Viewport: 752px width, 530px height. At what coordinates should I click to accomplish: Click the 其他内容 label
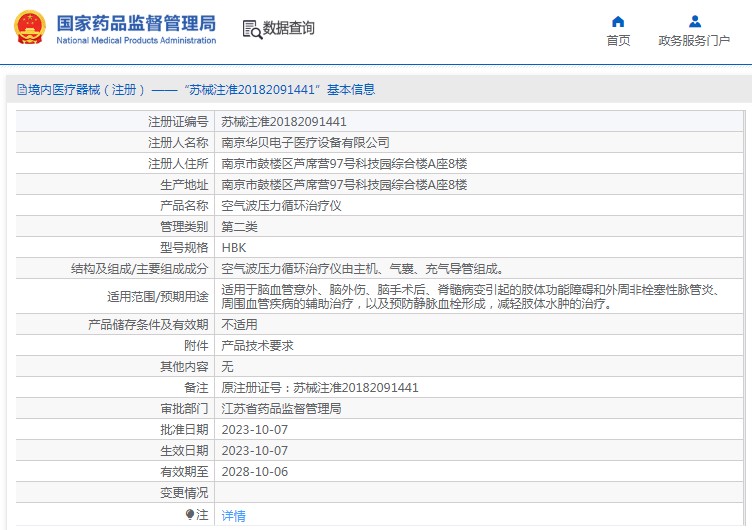(184, 367)
